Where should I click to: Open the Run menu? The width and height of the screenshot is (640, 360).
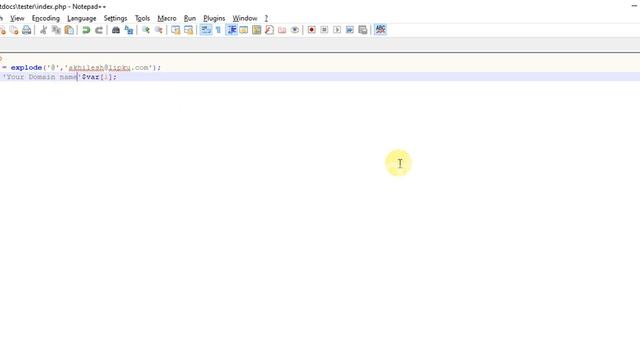tap(190, 18)
